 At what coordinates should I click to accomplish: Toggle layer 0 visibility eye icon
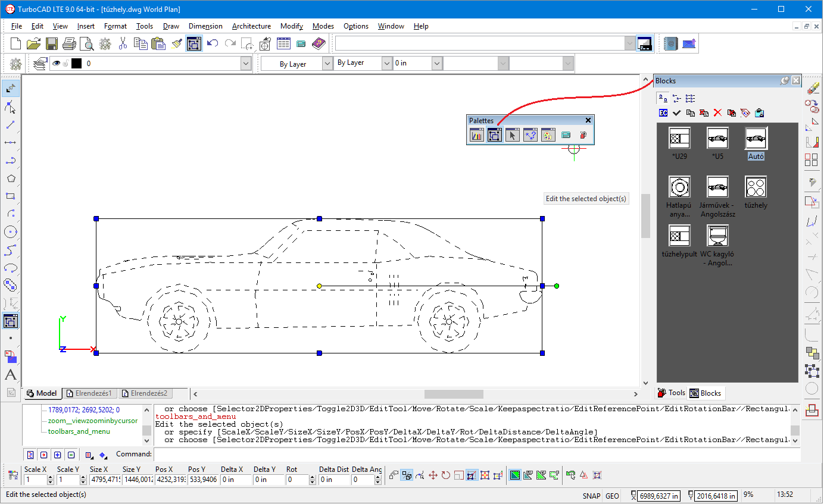click(x=57, y=63)
